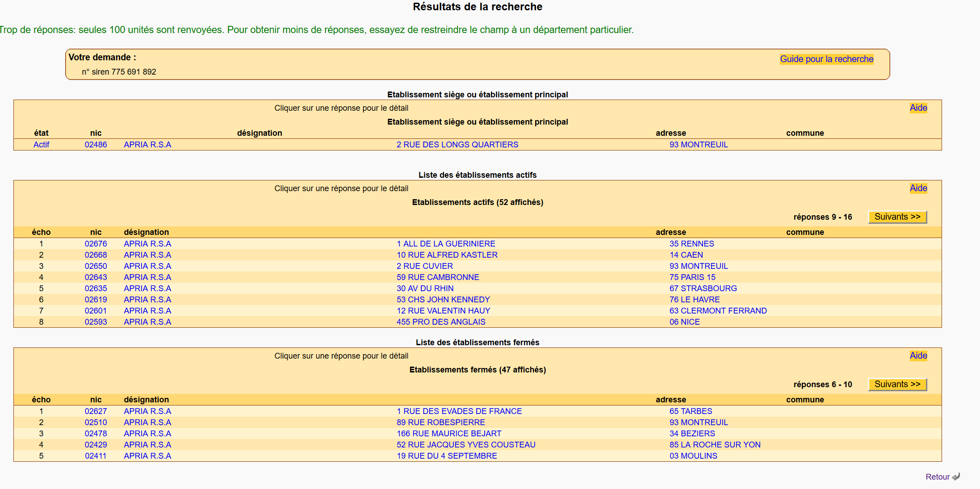Open closed establishment nic 02411
This screenshot has height=489, width=980.
click(96, 456)
